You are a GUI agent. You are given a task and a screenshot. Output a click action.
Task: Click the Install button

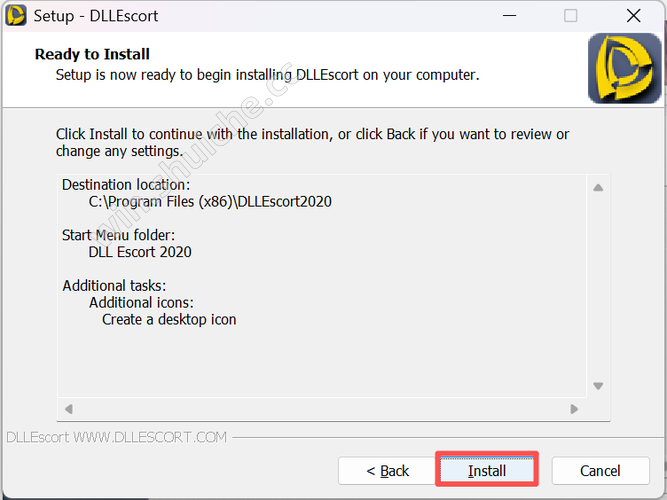point(487,471)
